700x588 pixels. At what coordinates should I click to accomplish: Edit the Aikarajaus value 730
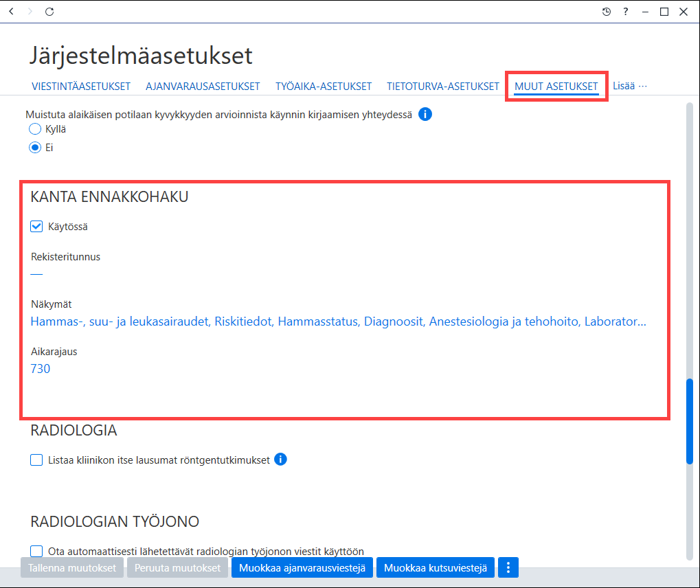pos(40,369)
